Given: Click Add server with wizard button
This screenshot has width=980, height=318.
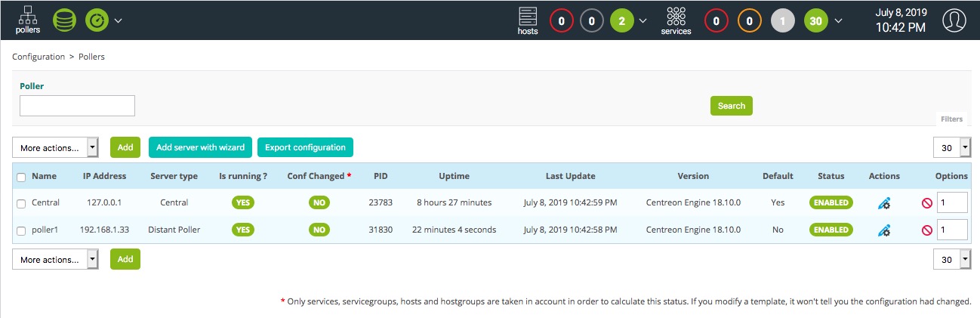Looking at the screenshot, I should point(200,147).
